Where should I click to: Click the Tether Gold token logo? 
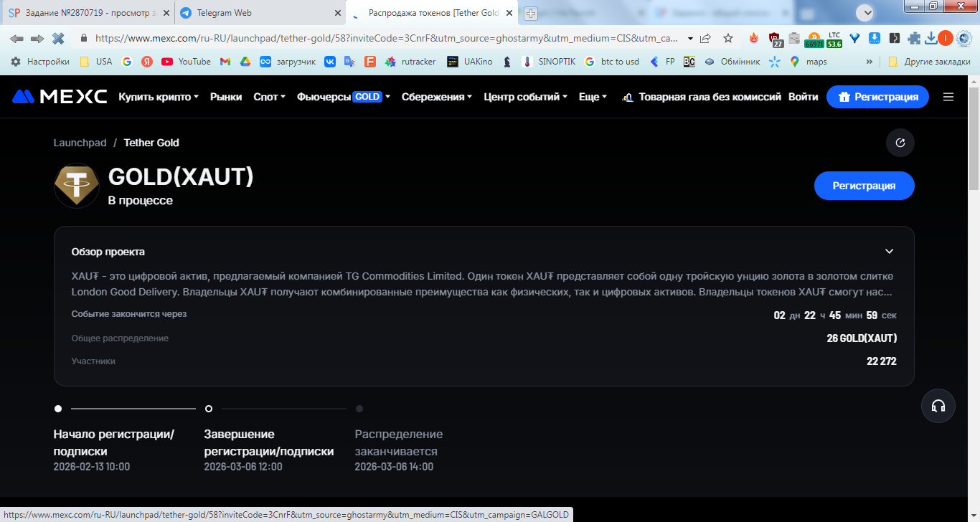coord(76,186)
